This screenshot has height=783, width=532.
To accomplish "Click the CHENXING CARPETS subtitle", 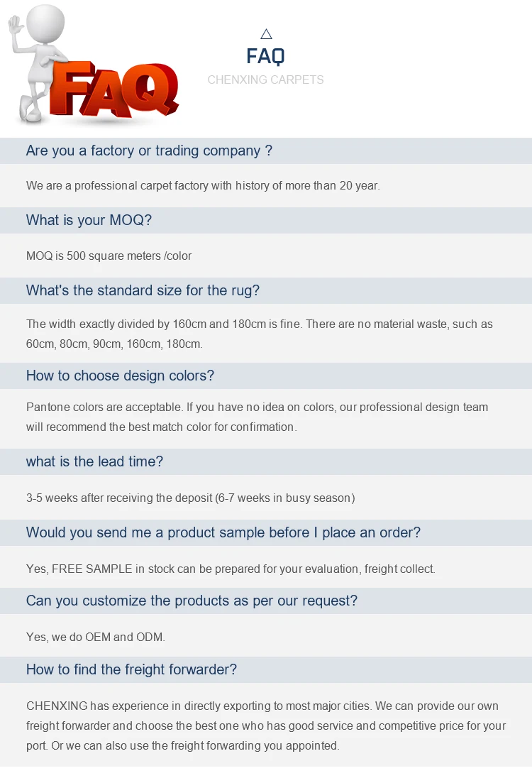I will click(266, 80).
